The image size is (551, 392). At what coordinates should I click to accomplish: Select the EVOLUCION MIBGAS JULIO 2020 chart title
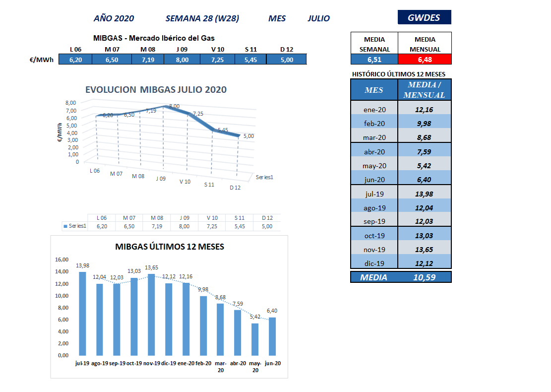(x=156, y=90)
